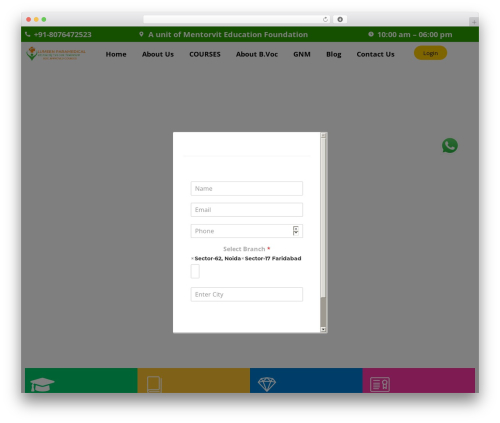This screenshot has width=500, height=423.
Task: Click 'A unit of Mentorvit Education Foundation' text
Action: pos(228,34)
